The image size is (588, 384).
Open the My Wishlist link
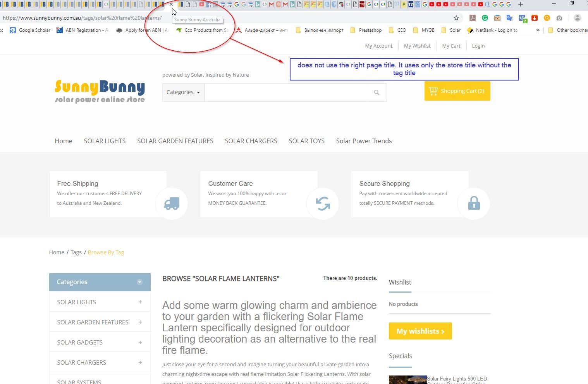pyautogui.click(x=417, y=46)
